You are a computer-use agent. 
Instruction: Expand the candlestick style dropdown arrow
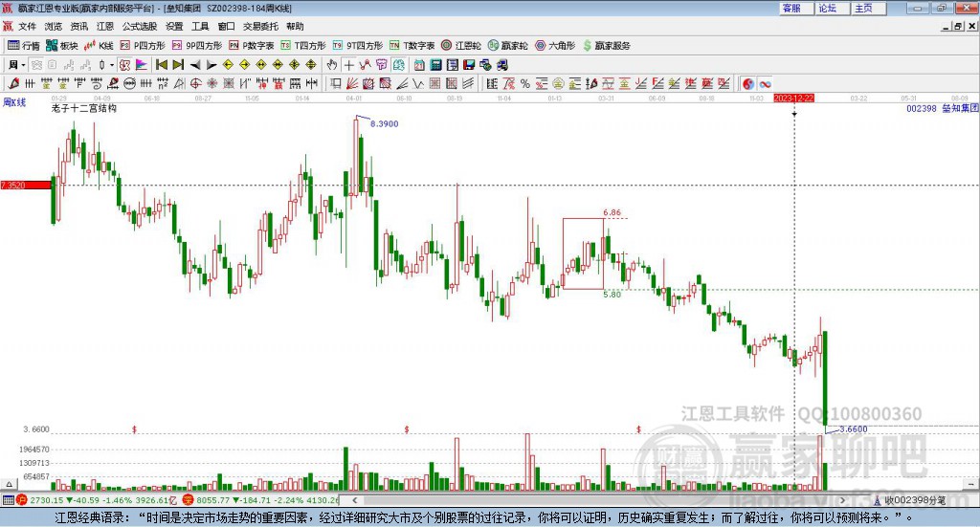tap(112, 65)
